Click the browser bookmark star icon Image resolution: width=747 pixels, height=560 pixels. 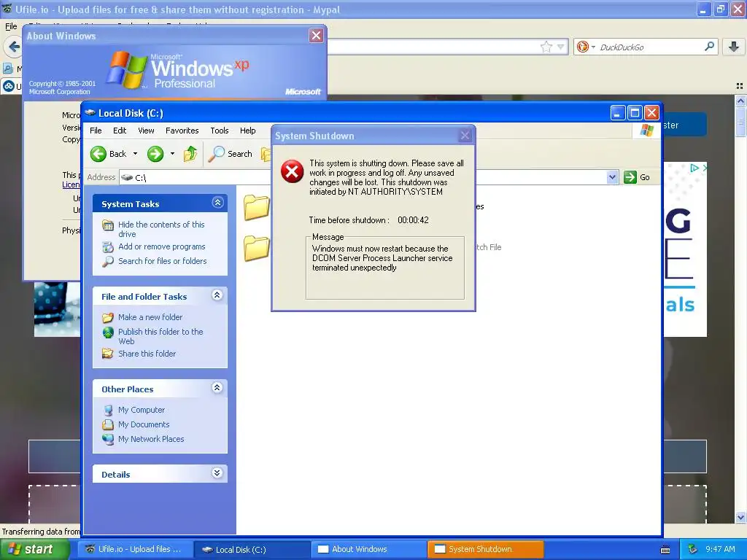(546, 47)
